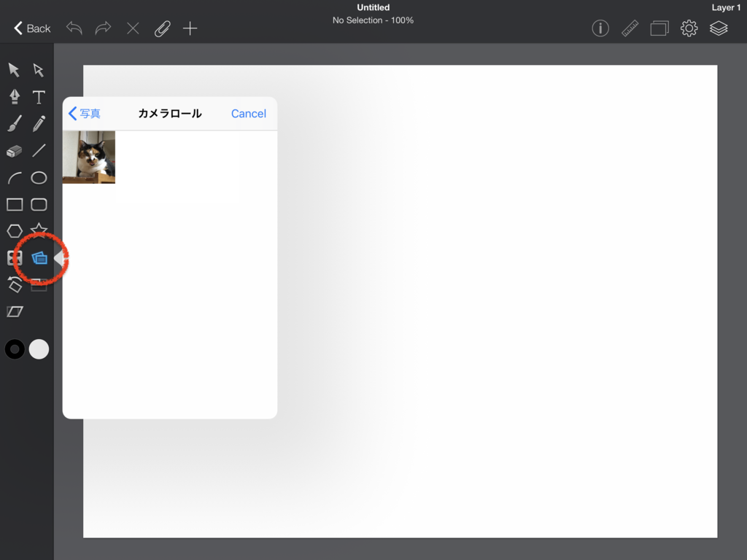Cancel the photo picker
Screen dimensions: 747x560
pyautogui.click(x=249, y=113)
